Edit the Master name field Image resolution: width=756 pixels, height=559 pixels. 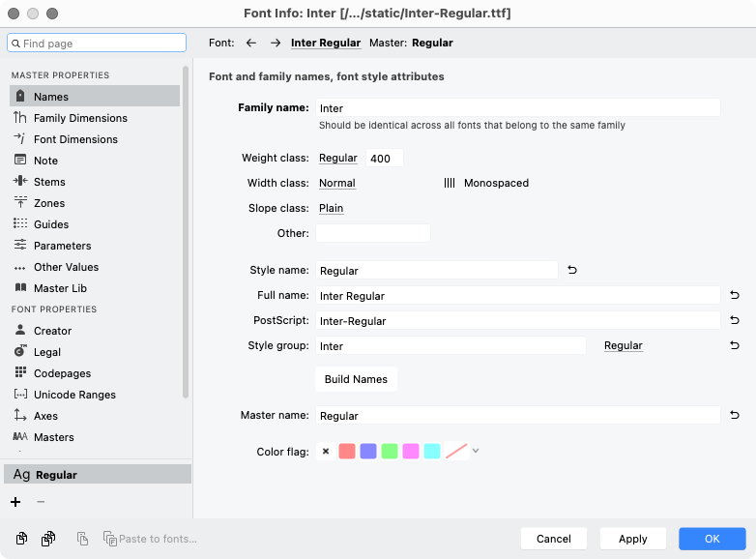[x=518, y=415]
